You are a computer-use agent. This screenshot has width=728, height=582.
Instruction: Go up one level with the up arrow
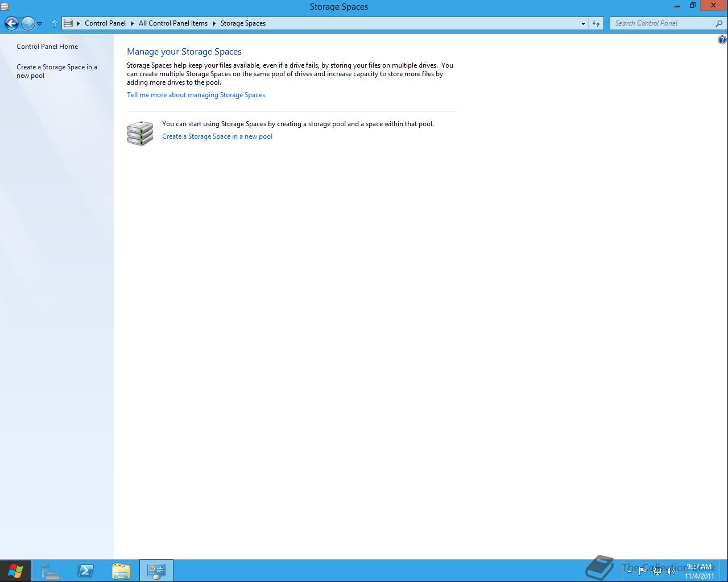[x=55, y=23]
